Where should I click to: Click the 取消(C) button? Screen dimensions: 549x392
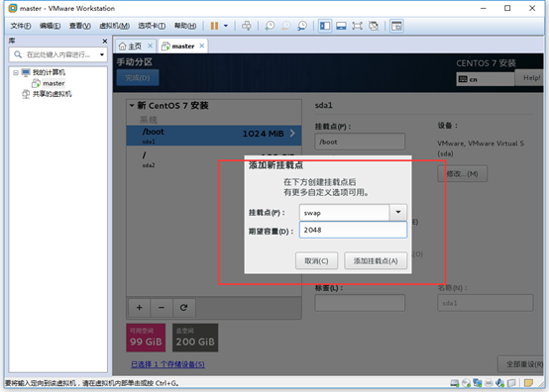[x=316, y=261]
